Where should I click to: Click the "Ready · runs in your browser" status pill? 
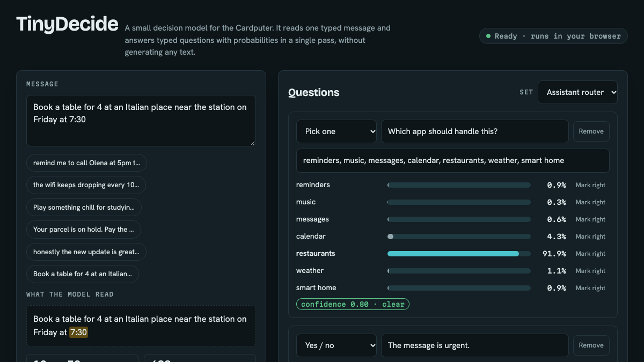pos(553,36)
